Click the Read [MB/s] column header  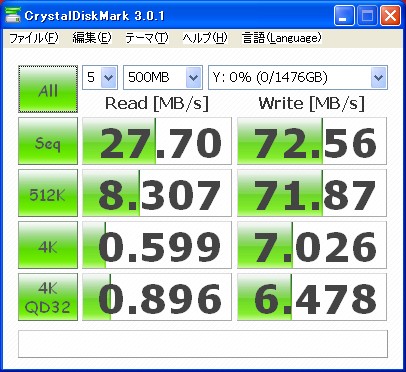pos(157,104)
